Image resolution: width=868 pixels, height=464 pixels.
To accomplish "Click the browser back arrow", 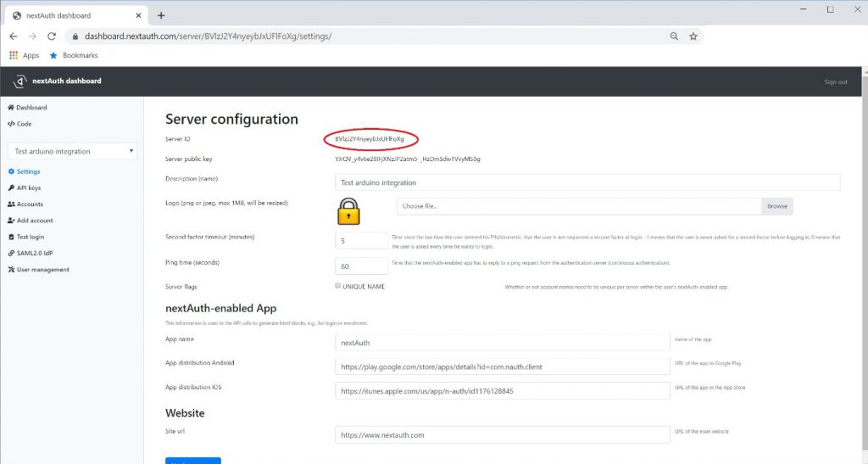I will (14, 36).
